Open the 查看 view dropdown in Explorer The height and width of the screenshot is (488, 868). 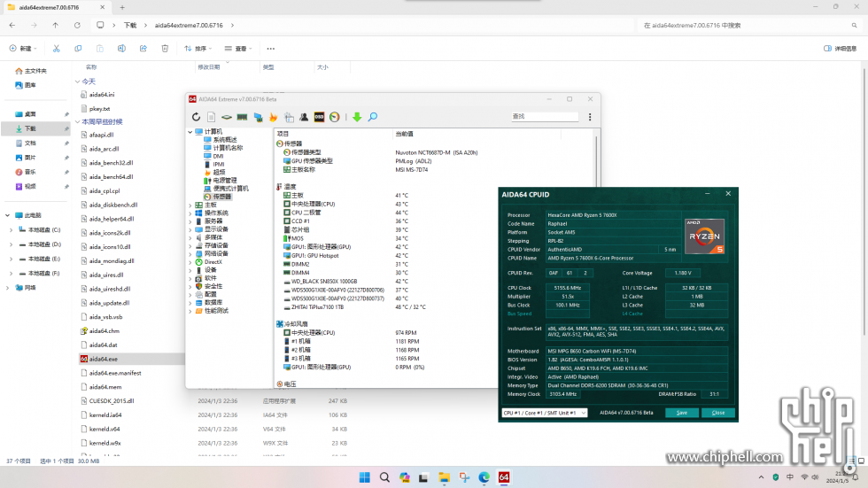(238, 49)
